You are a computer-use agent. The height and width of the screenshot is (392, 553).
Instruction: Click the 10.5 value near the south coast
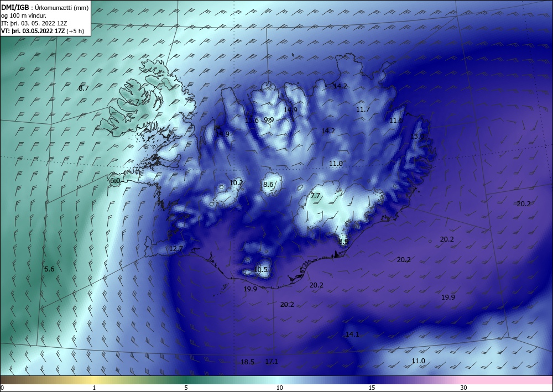[x=260, y=270]
